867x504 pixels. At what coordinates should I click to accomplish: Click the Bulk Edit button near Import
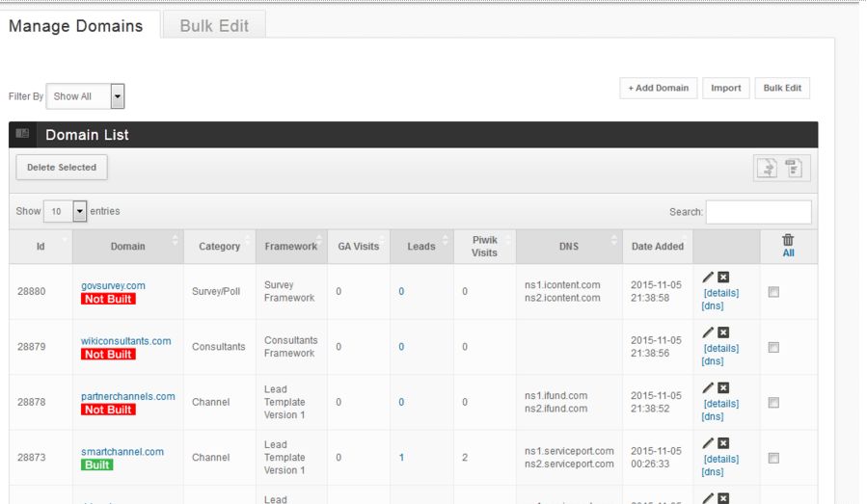point(782,88)
